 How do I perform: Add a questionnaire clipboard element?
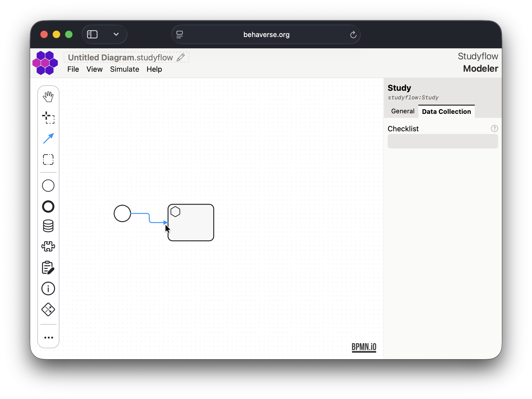coord(48,267)
